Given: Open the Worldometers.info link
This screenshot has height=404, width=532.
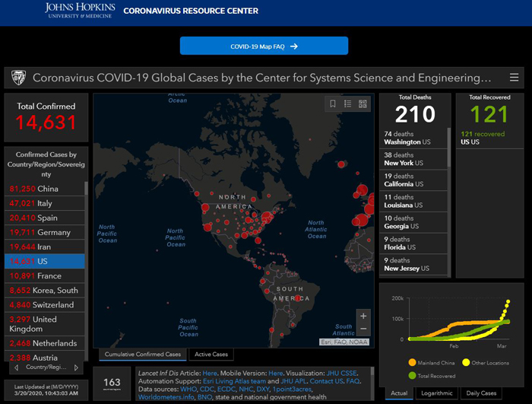Looking at the screenshot, I should (x=166, y=397).
